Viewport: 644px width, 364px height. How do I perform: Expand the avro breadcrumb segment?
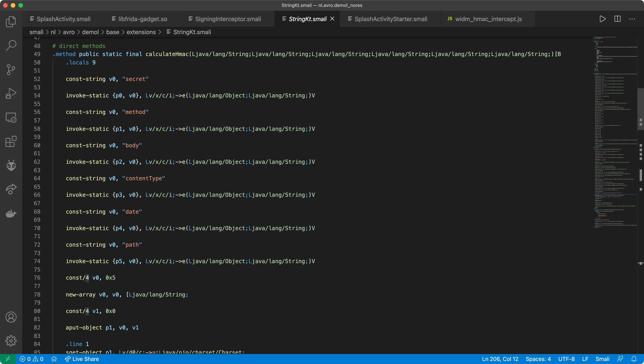click(x=69, y=32)
